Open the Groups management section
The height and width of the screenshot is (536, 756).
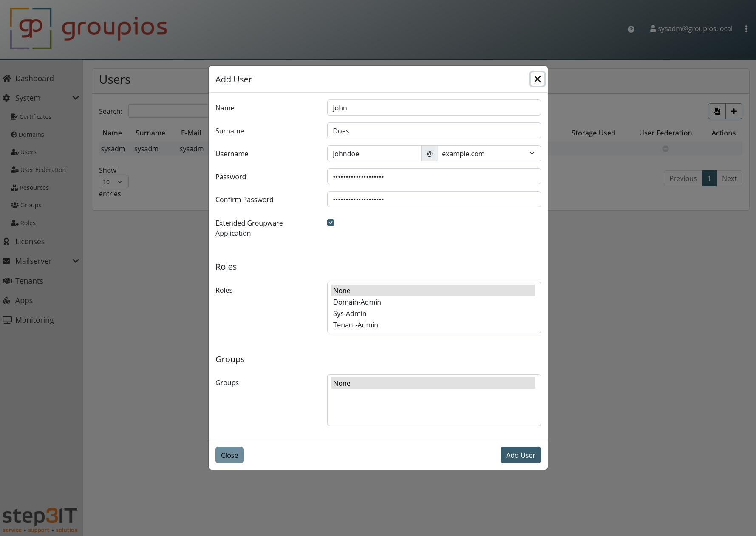click(31, 205)
